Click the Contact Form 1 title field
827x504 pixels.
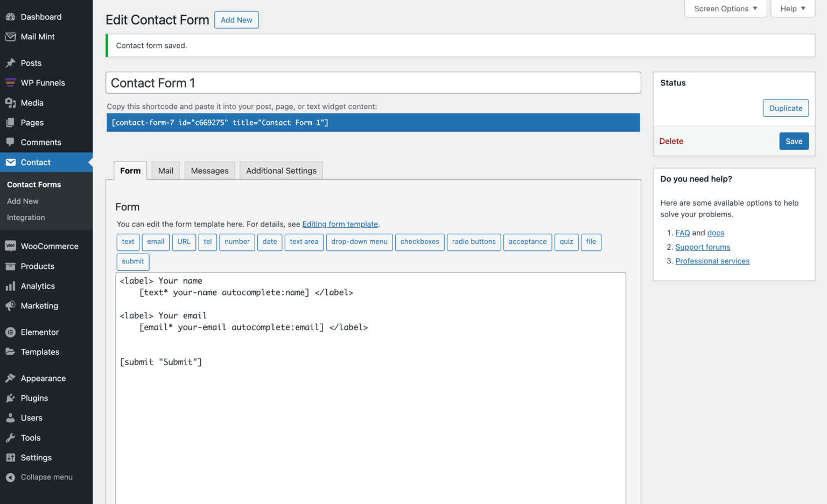tap(373, 83)
